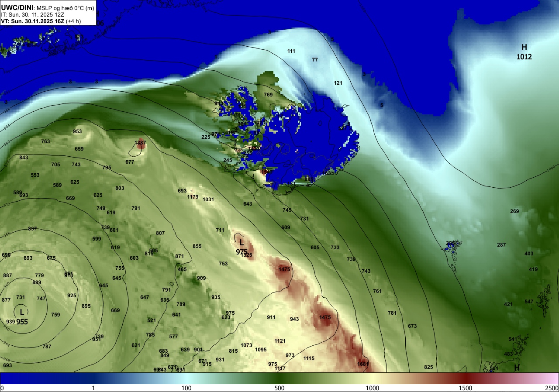Click the 245 value southwest of Iceland
The image size is (559, 392).
228,160
